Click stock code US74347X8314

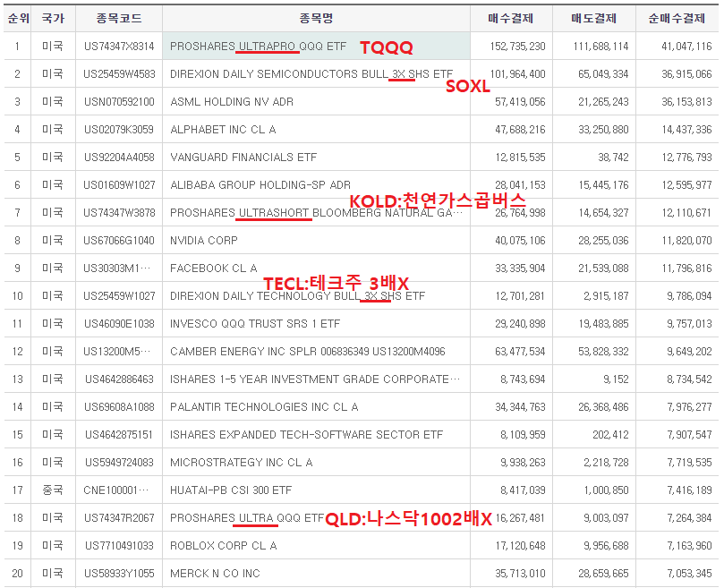pyautogui.click(x=119, y=47)
